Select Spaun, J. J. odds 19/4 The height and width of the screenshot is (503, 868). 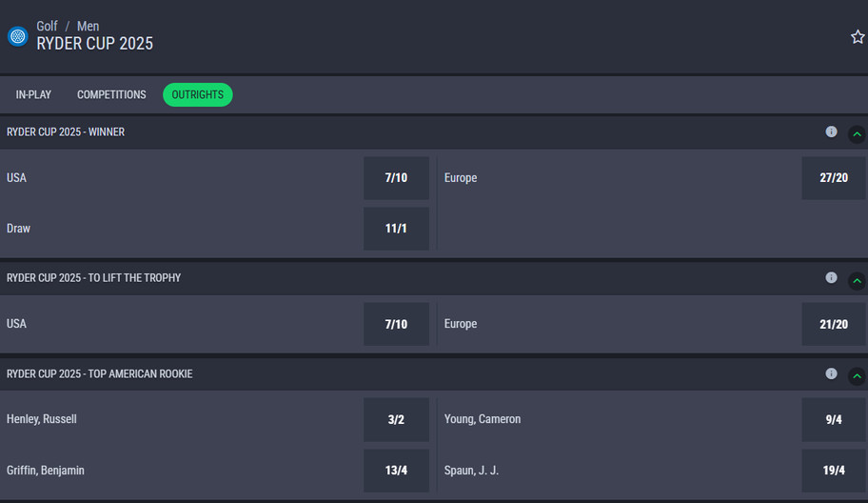(834, 471)
